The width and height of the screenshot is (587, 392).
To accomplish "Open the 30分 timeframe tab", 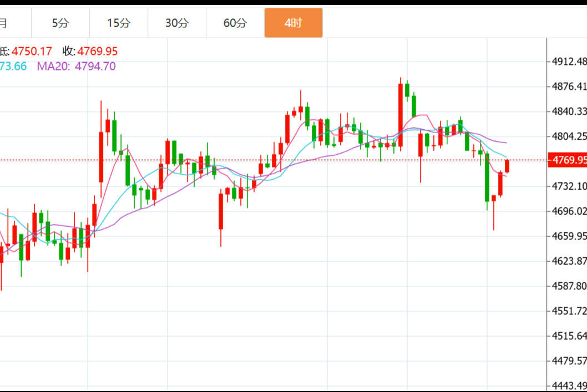I will pos(177,23).
